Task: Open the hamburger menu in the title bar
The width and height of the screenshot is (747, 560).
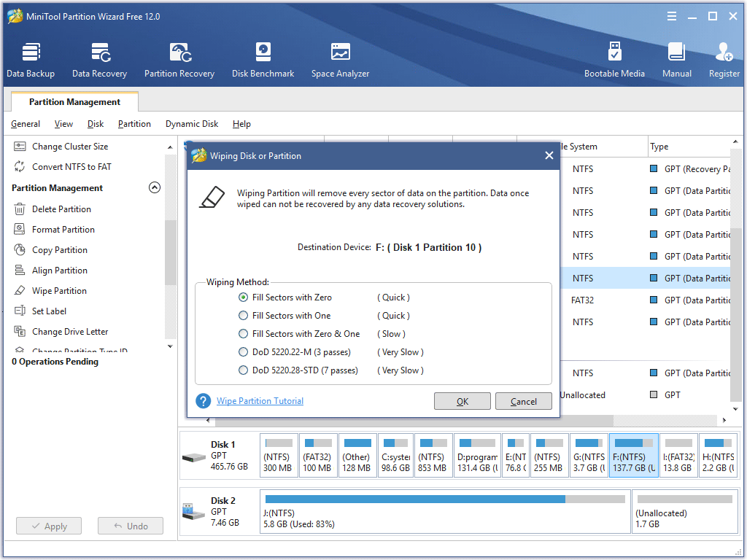Action: 672,16
